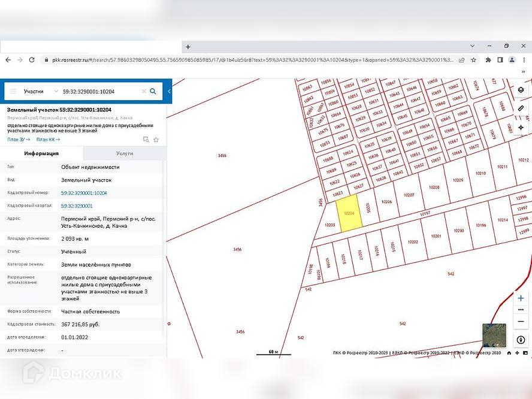Switch to the Информация tab
532x399 pixels.
41,153
